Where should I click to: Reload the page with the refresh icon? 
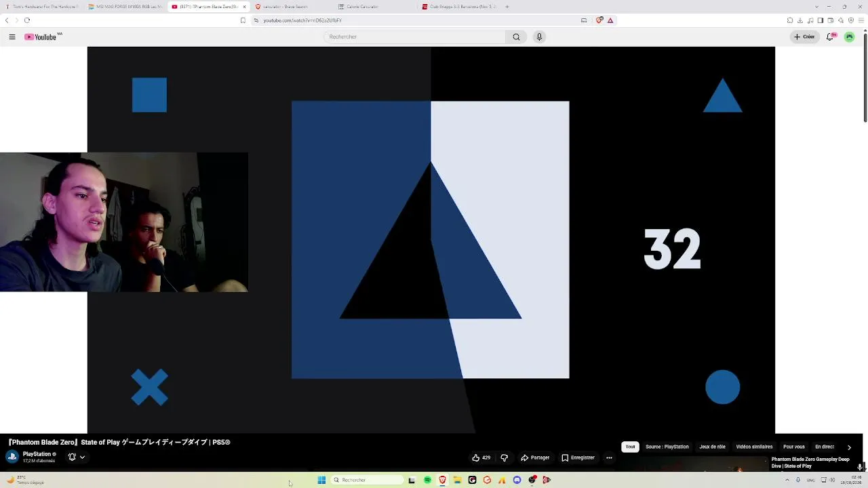tap(27, 20)
